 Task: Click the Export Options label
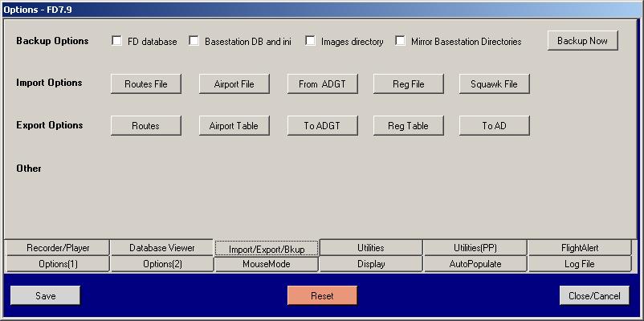click(50, 124)
